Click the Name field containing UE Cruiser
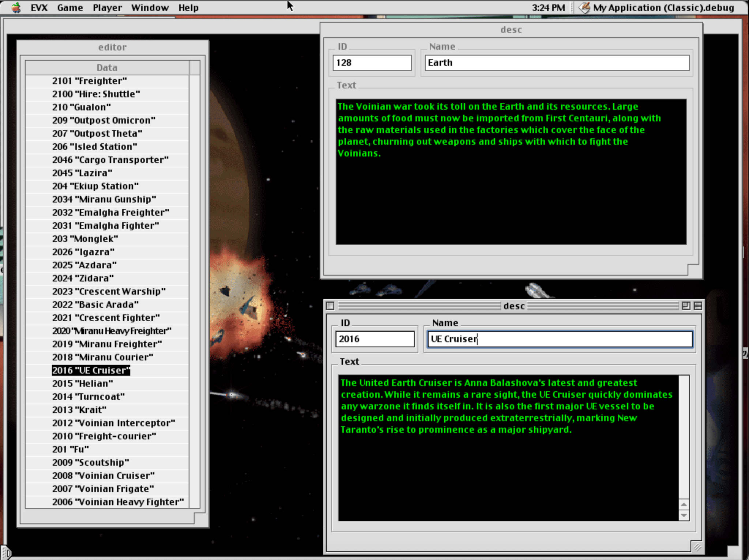The image size is (749, 560). pos(560,339)
